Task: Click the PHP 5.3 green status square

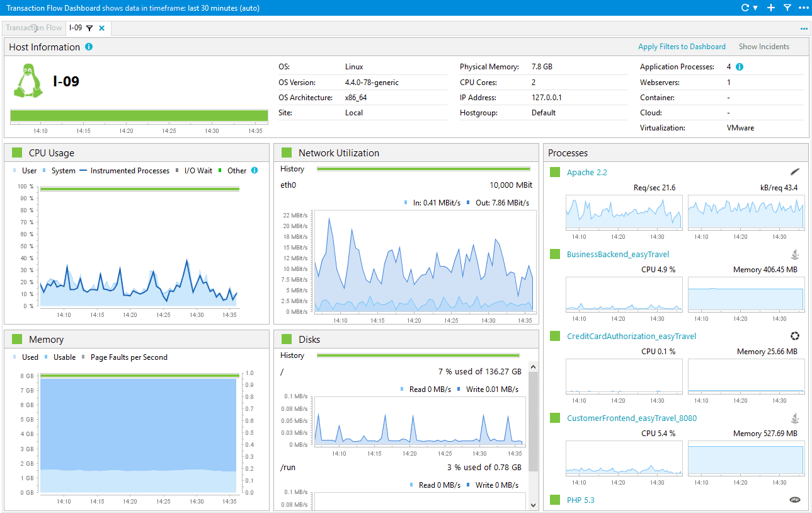Action: pos(555,500)
